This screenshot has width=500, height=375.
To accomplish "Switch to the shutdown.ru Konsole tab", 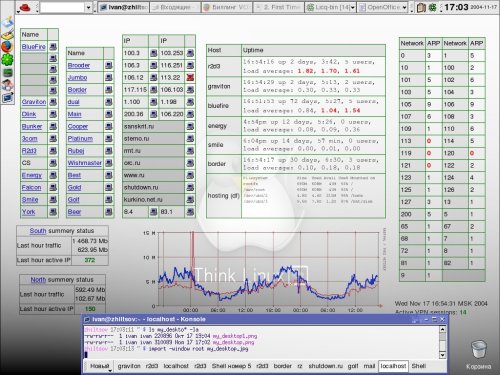I will coord(325,366).
